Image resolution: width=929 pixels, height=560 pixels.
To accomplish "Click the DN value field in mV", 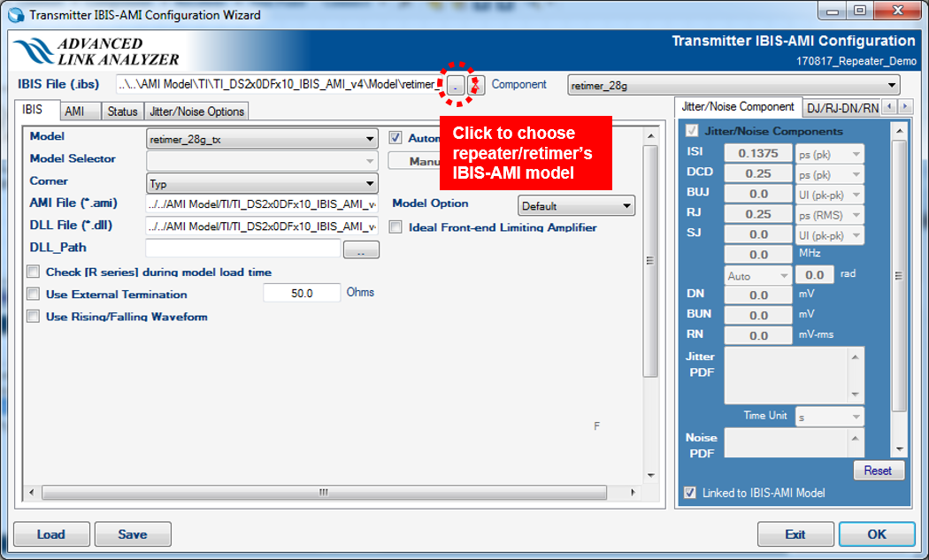I will click(x=758, y=295).
